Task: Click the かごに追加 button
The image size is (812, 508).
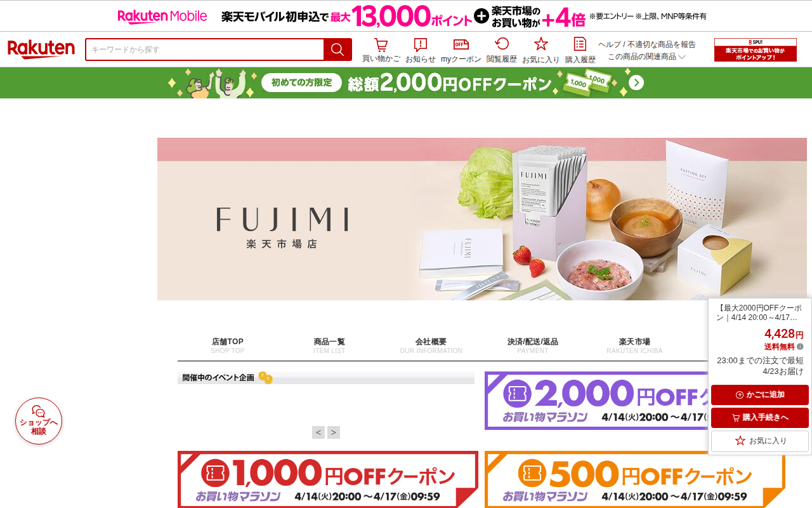Action: point(760,395)
